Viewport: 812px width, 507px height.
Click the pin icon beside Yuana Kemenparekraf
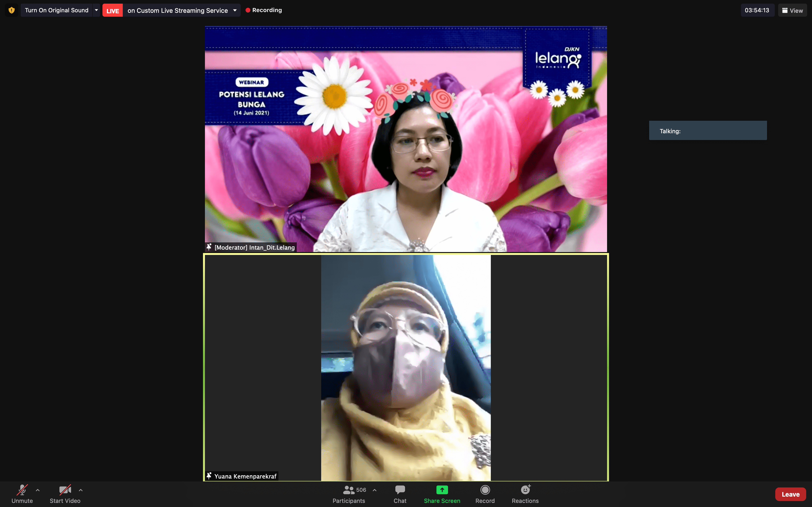point(209,476)
